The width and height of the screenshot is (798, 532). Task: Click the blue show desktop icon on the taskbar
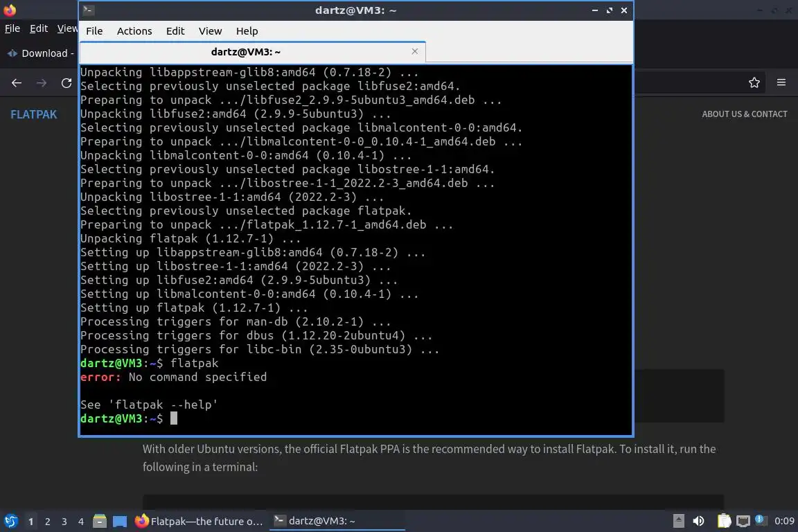(x=120, y=522)
